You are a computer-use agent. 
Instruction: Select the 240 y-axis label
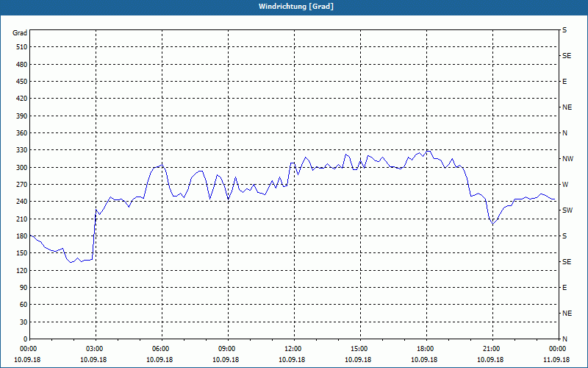point(22,202)
